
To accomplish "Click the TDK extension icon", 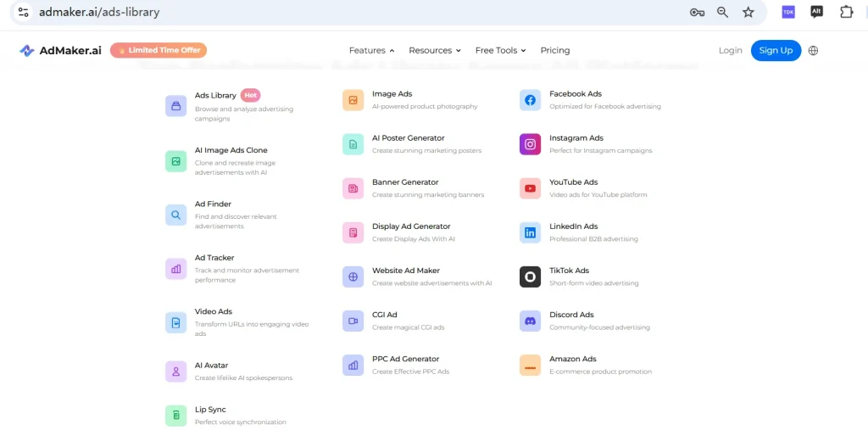I will (788, 12).
